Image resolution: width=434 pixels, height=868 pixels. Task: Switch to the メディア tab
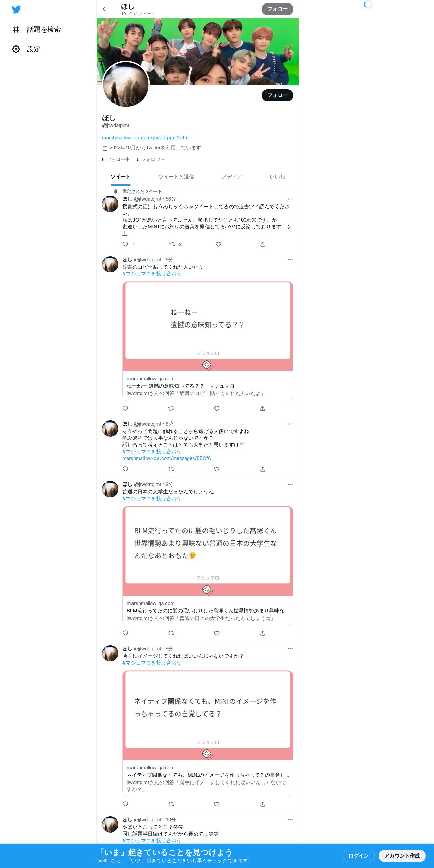coord(232,177)
